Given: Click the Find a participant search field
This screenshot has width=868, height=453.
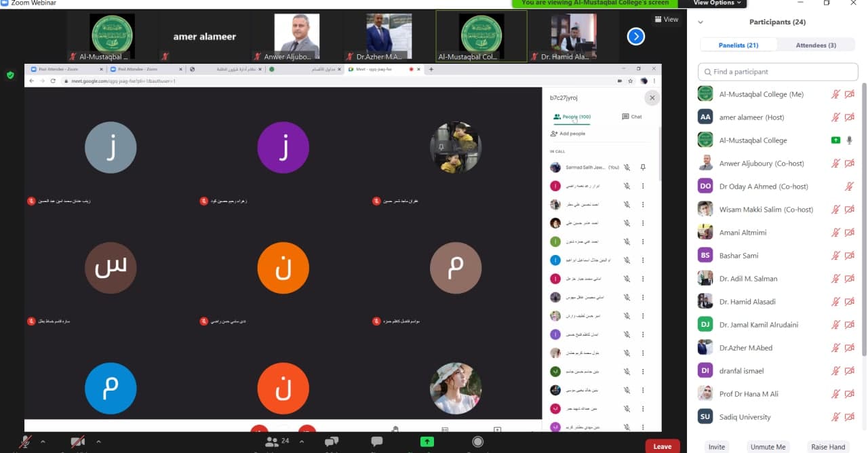Looking at the screenshot, I should (776, 72).
